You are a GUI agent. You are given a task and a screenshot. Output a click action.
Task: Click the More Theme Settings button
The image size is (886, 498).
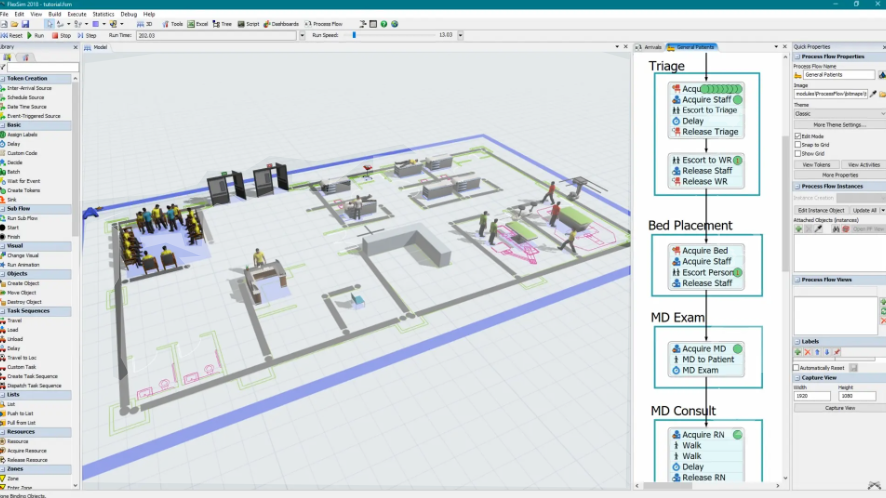click(x=840, y=125)
